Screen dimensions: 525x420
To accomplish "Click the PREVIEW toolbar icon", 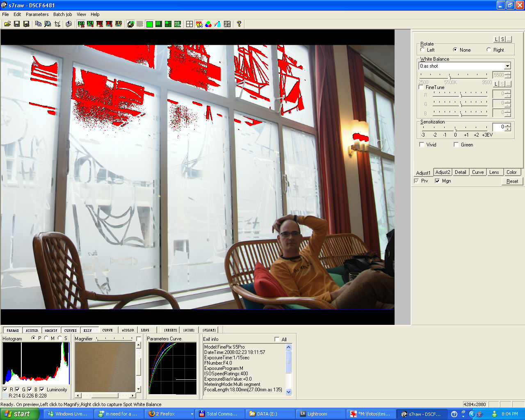I will [178, 24].
